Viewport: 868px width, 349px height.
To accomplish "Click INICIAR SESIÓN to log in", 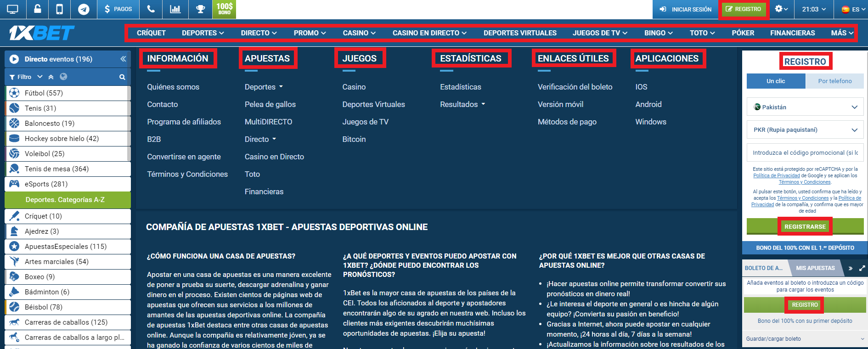I will tap(686, 9).
